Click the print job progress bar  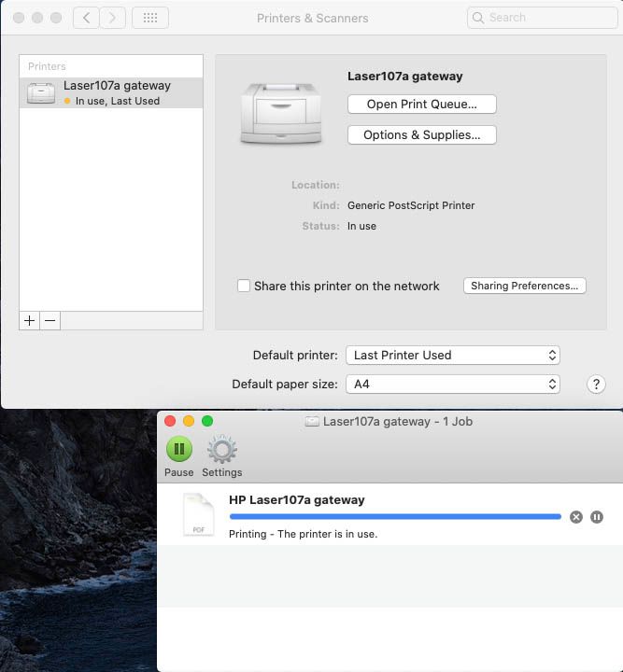(394, 516)
